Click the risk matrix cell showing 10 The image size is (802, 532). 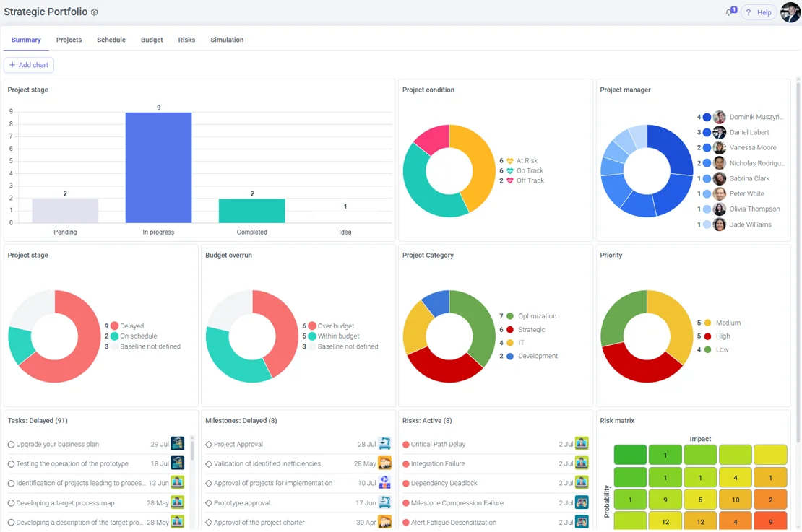(x=735, y=500)
